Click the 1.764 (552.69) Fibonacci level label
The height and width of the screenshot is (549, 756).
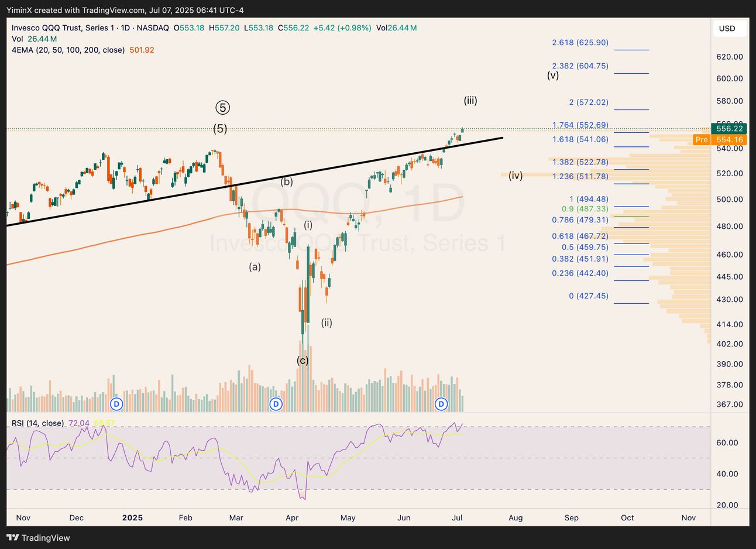click(x=580, y=125)
